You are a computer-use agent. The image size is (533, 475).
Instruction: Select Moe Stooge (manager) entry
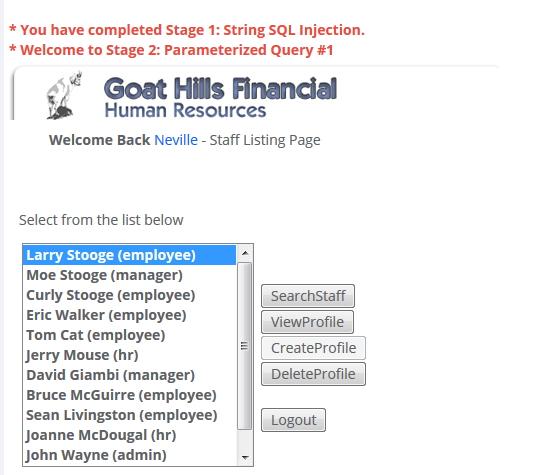pyautogui.click(x=129, y=275)
